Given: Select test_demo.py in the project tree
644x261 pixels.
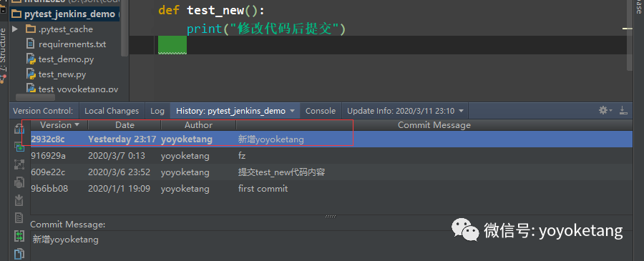Looking at the screenshot, I should click(65, 59).
